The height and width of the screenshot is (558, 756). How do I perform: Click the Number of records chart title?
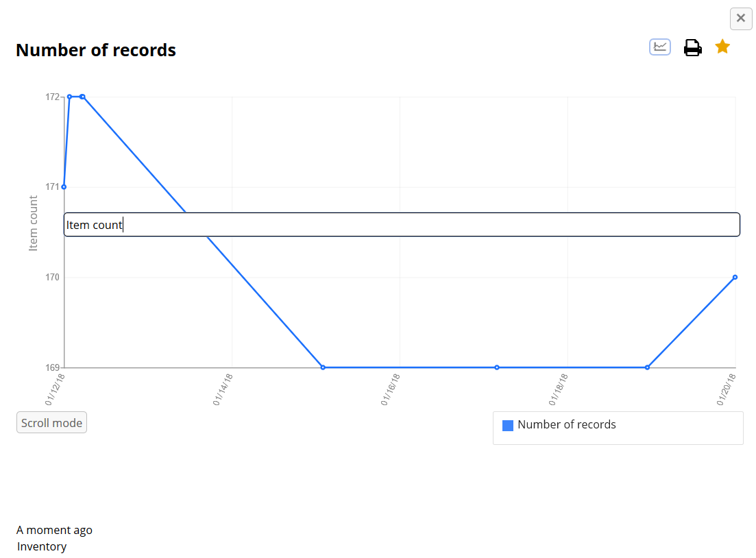(96, 50)
